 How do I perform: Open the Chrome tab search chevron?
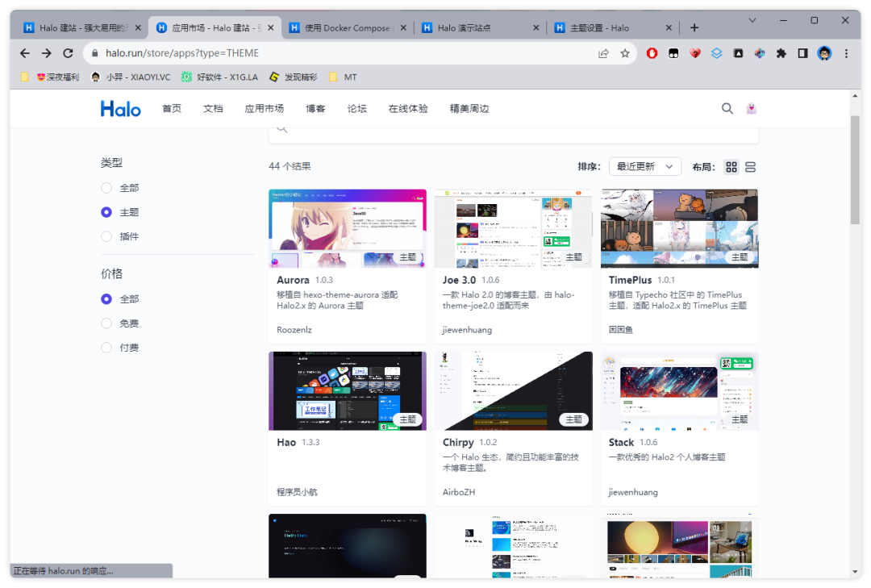pyautogui.click(x=752, y=20)
